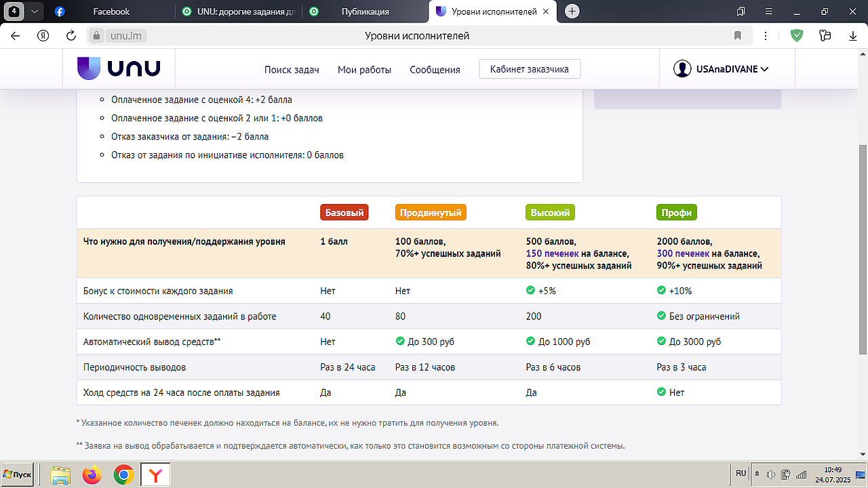Image resolution: width=868 pixels, height=488 pixels.
Task: Click the user avatar icon next to USAnaDIVANE
Action: point(682,68)
